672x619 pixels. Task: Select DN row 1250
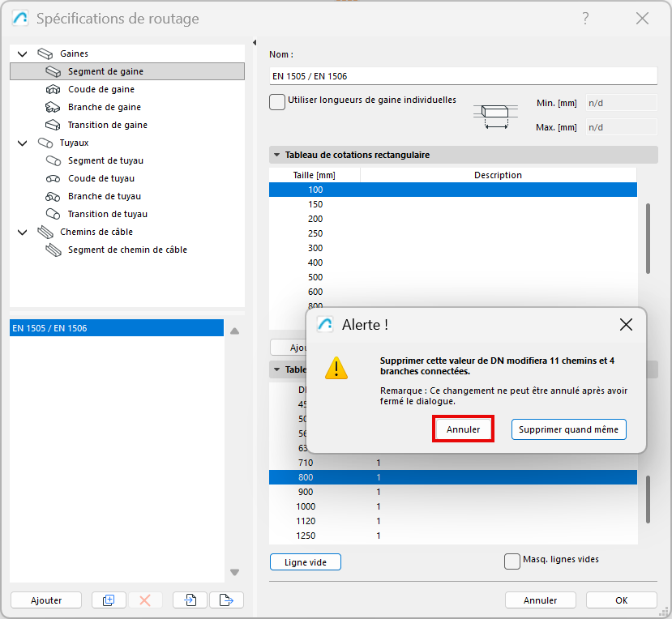[x=453, y=536]
